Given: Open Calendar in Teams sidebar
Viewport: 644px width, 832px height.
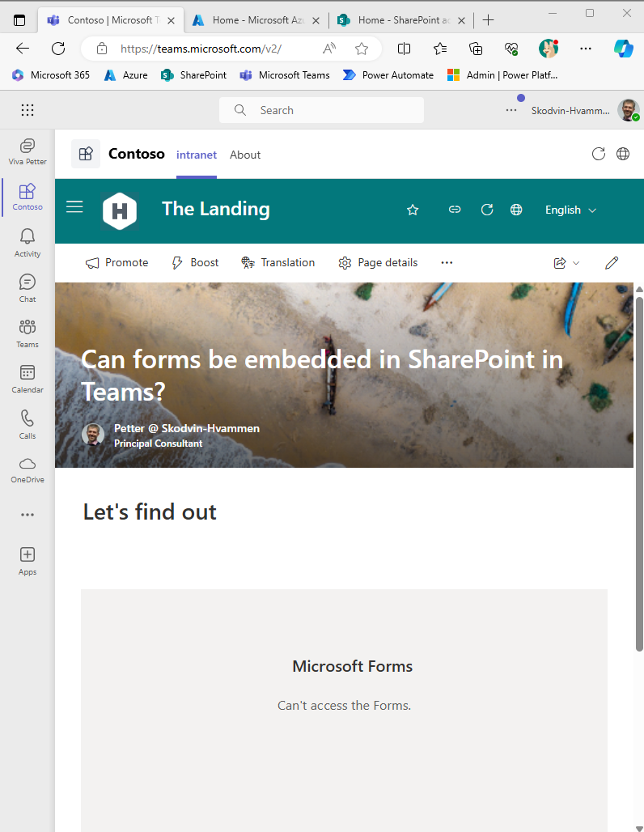Looking at the screenshot, I should coord(28,379).
